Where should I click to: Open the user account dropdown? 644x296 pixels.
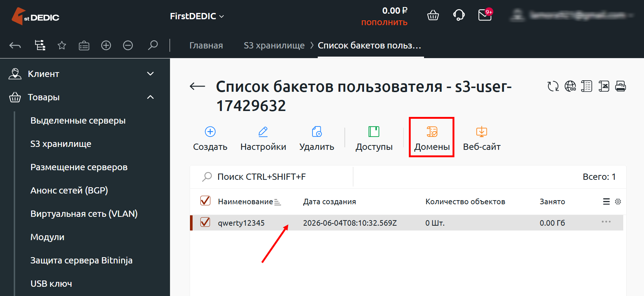[572, 15]
